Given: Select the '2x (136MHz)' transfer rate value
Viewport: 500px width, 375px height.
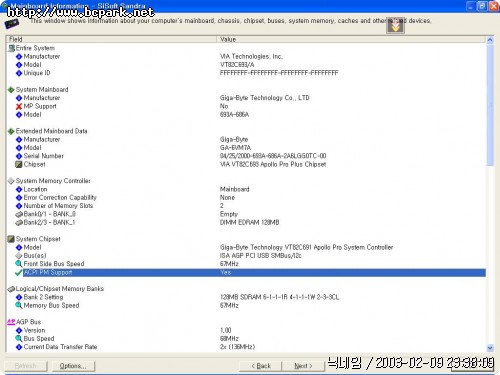Looking at the screenshot, I should (237, 347).
